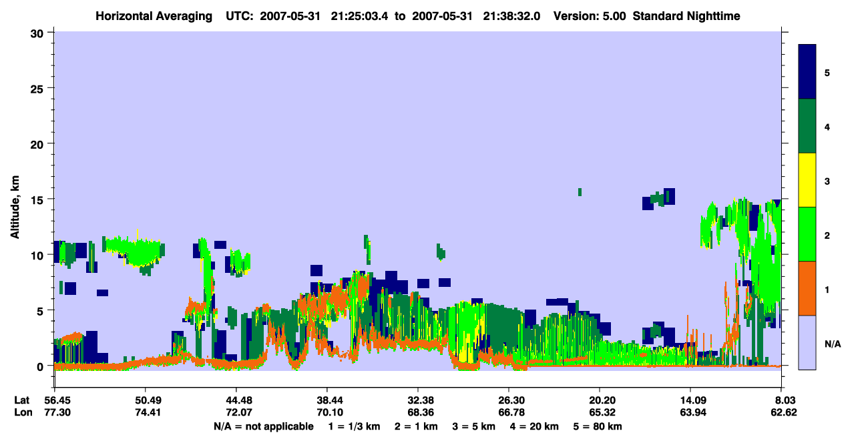Click the end time '21:38:32.0' in the title
Screen dimensions: 868x445
[513, 15]
